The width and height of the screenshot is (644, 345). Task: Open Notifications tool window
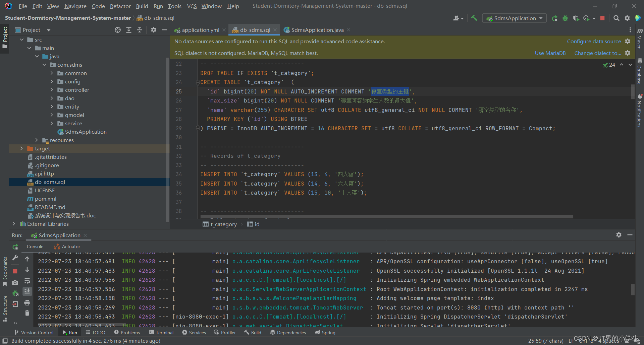click(640, 111)
